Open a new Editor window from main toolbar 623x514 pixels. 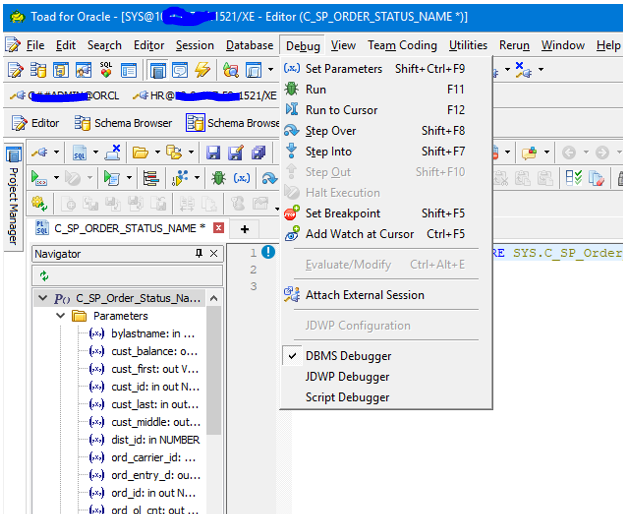tap(15, 70)
